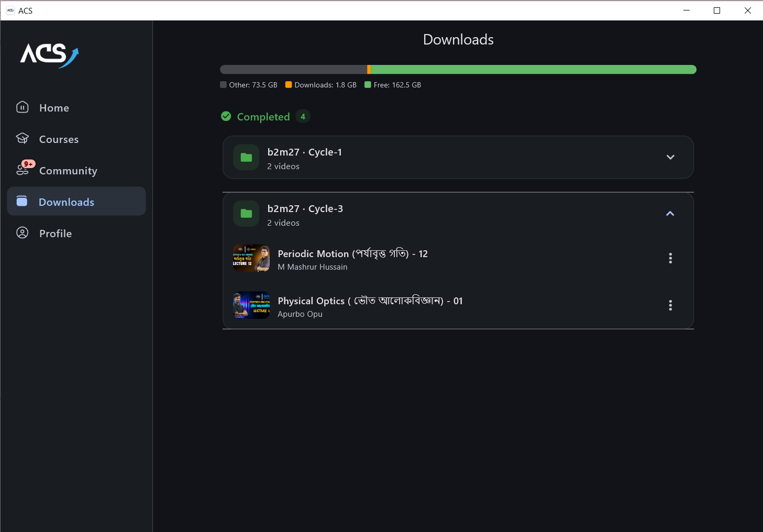
Task: Open the Courses section
Action: 76,139
